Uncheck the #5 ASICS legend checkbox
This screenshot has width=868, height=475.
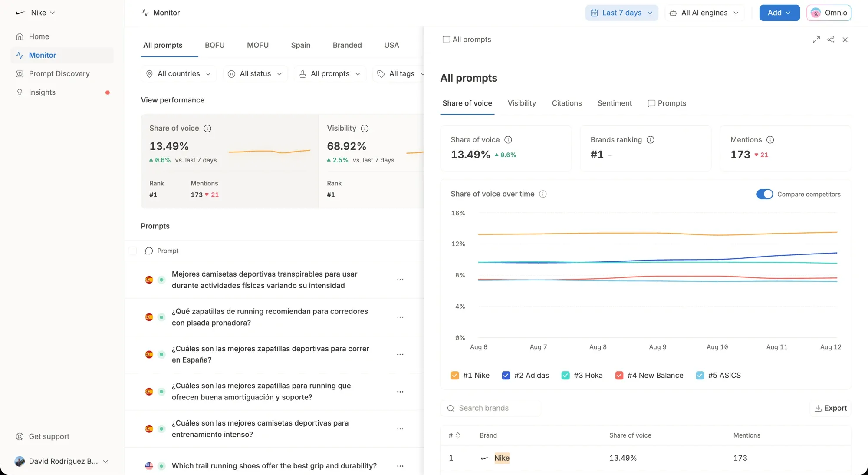pos(700,376)
